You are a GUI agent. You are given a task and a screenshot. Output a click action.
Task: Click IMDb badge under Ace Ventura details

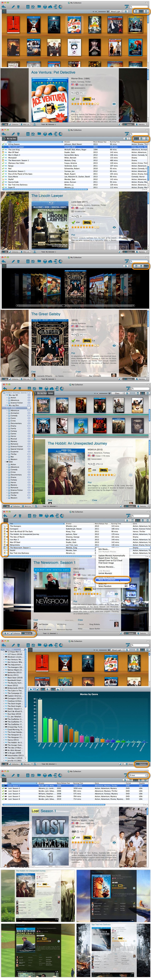point(86,99)
